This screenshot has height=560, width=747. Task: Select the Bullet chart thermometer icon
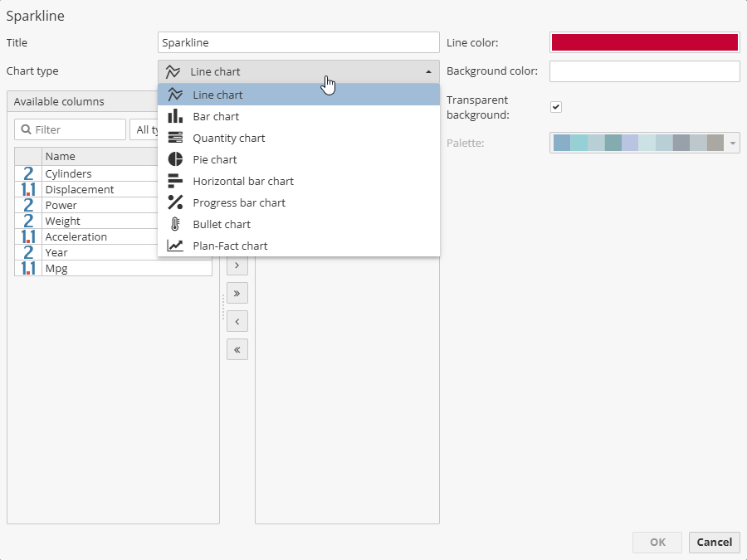point(174,224)
